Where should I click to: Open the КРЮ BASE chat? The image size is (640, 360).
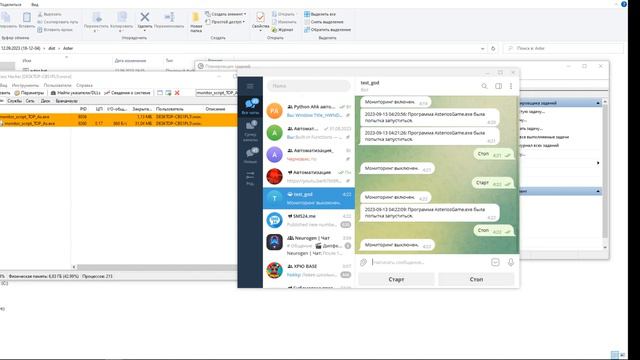click(309, 270)
